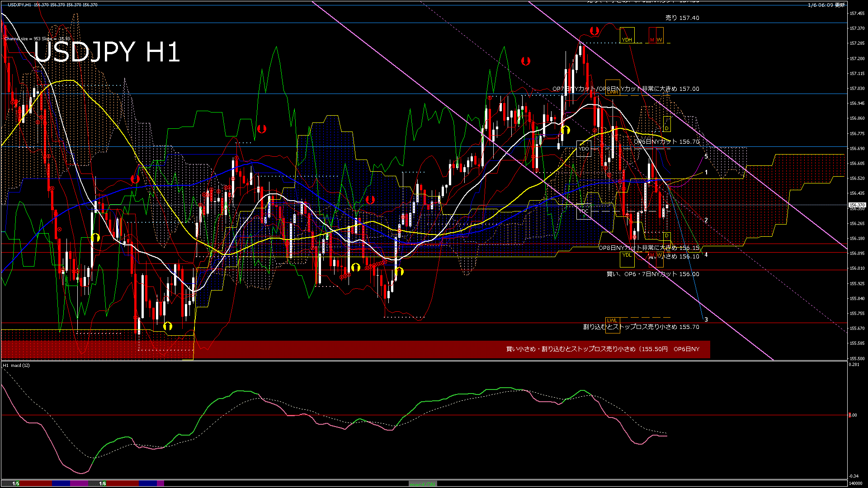Click the white YDO marker box
This screenshot has width=868, height=488.
click(584, 149)
